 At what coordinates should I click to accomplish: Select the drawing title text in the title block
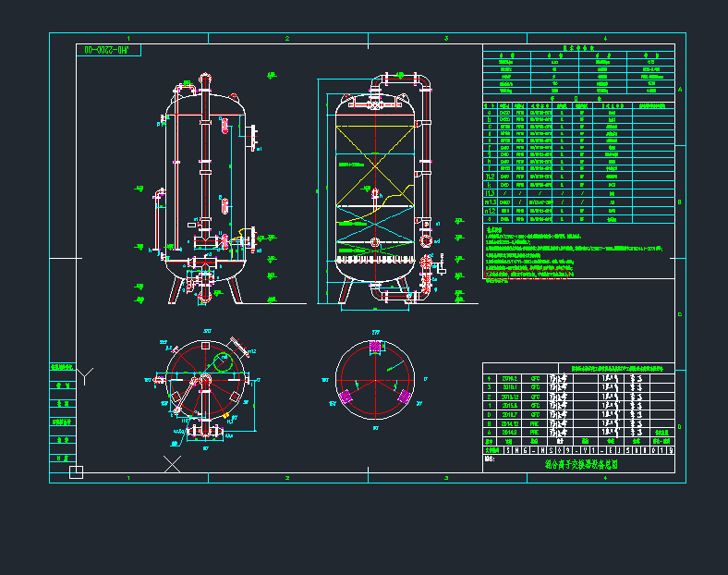tap(582, 466)
